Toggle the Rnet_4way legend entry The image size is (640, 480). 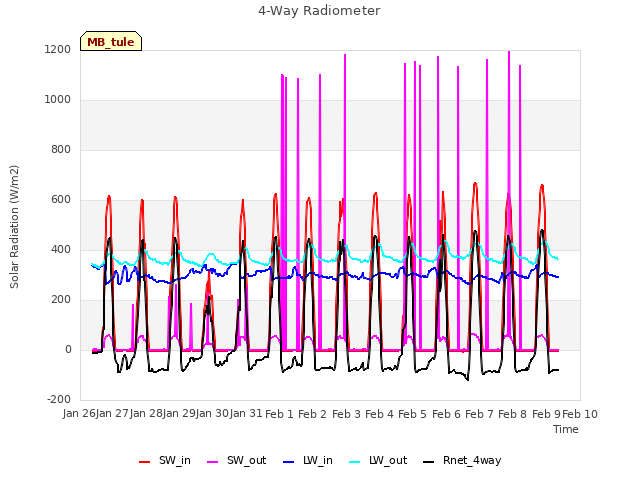[x=462, y=460]
